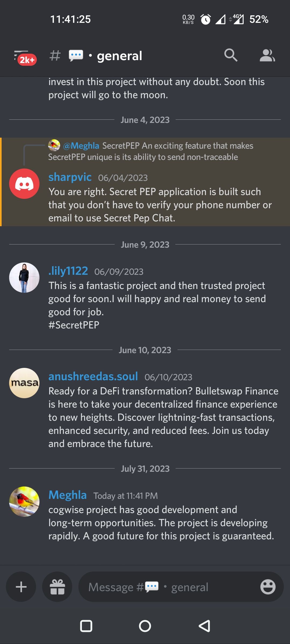The width and height of the screenshot is (290, 644).
Task: Open sharpvic's red Discord avatar
Action: click(x=24, y=184)
